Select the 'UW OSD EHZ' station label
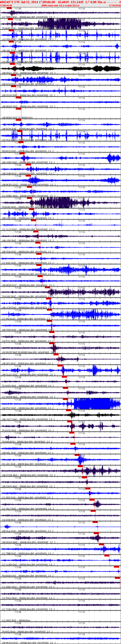121x644 pixels. [x=9, y=218]
